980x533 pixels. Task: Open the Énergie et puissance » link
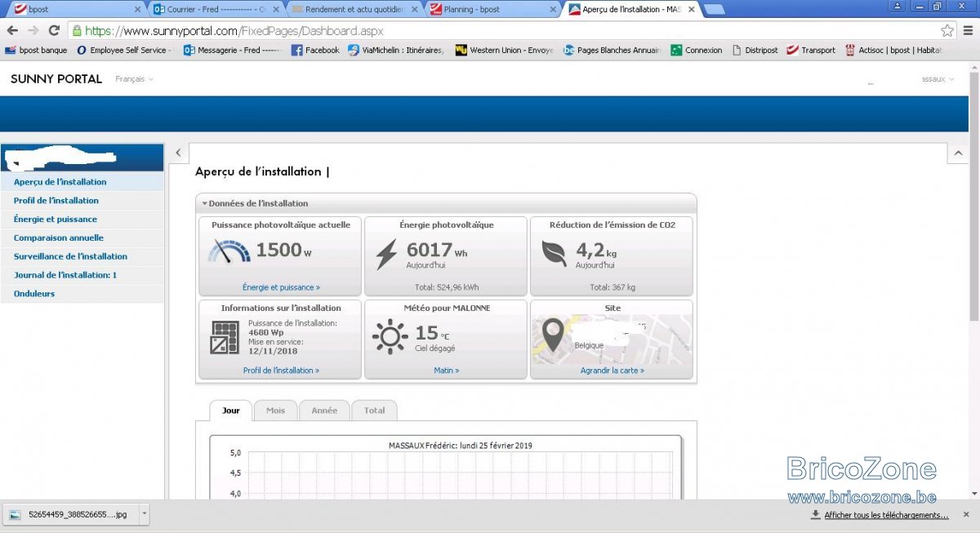(281, 287)
